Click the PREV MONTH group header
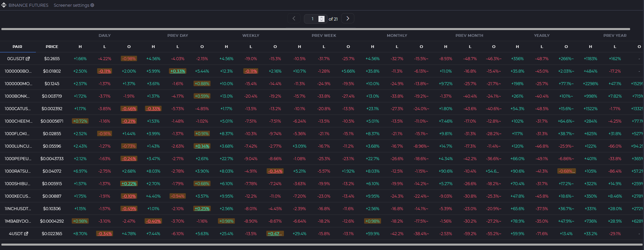The height and width of the screenshot is (250, 644). tap(469, 35)
